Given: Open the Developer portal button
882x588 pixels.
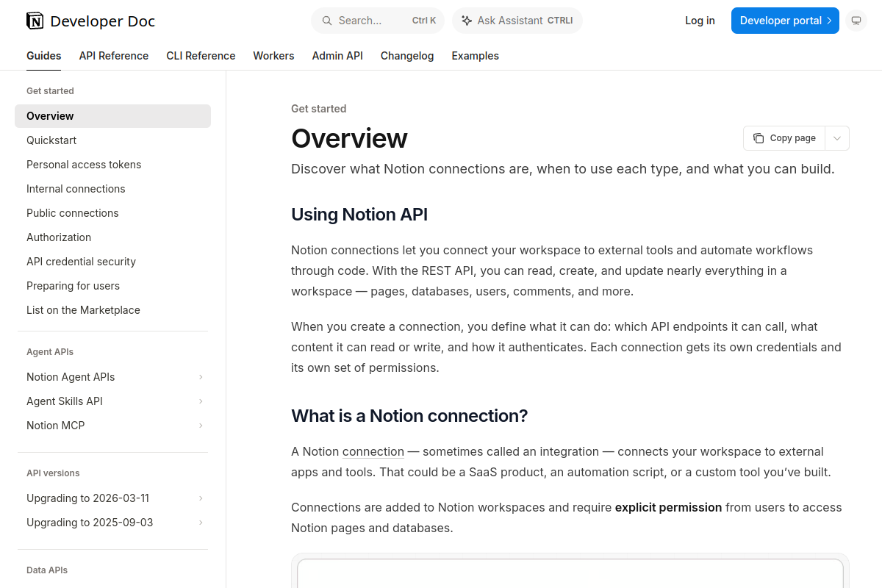Looking at the screenshot, I should 785,21.
